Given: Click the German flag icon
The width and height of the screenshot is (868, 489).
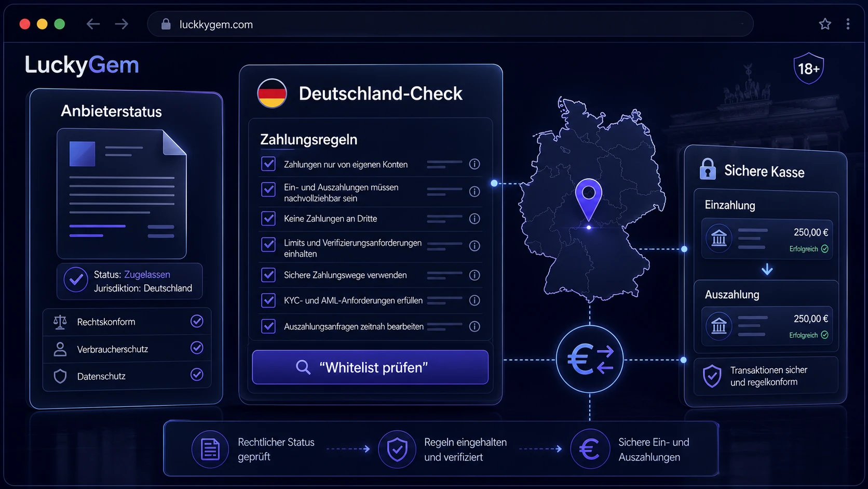Looking at the screenshot, I should tap(272, 94).
